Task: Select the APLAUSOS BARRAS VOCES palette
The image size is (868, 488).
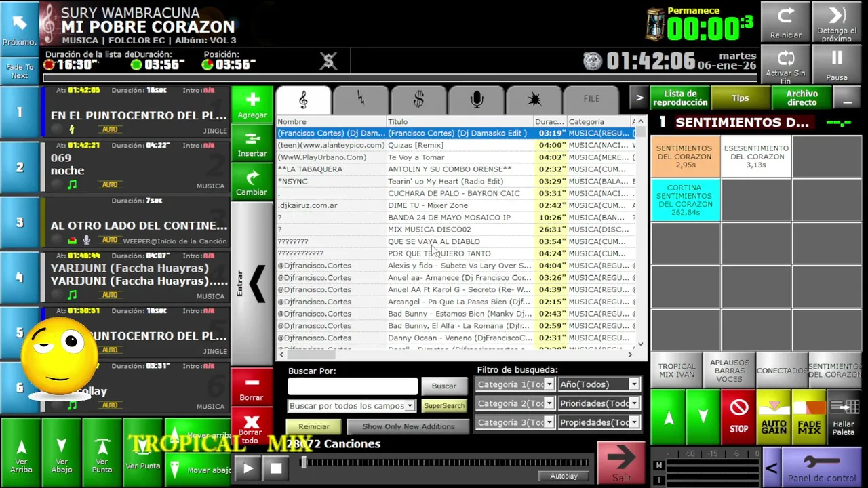Action: (x=729, y=371)
